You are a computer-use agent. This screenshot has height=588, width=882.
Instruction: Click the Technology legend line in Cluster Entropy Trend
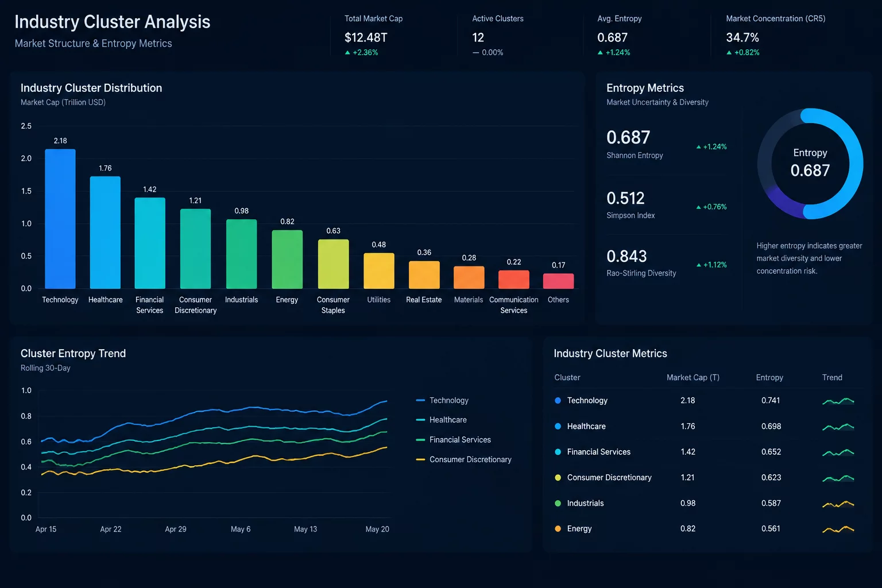coord(420,400)
